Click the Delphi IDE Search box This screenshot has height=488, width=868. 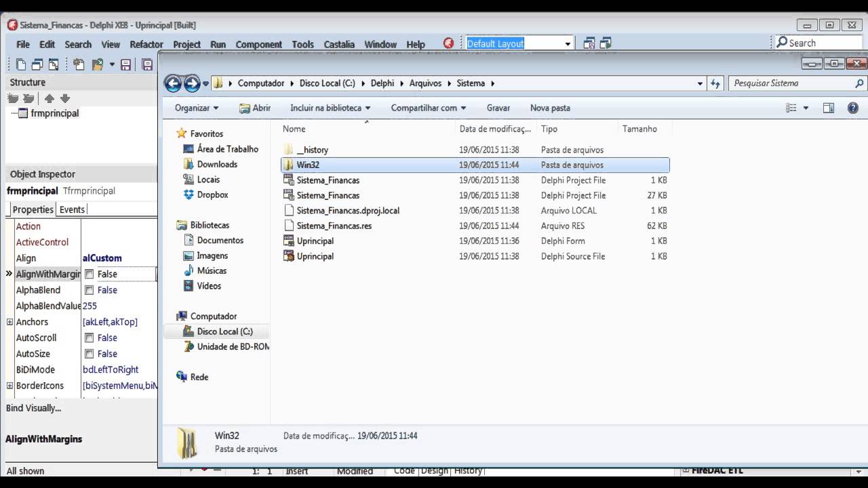[x=818, y=43]
